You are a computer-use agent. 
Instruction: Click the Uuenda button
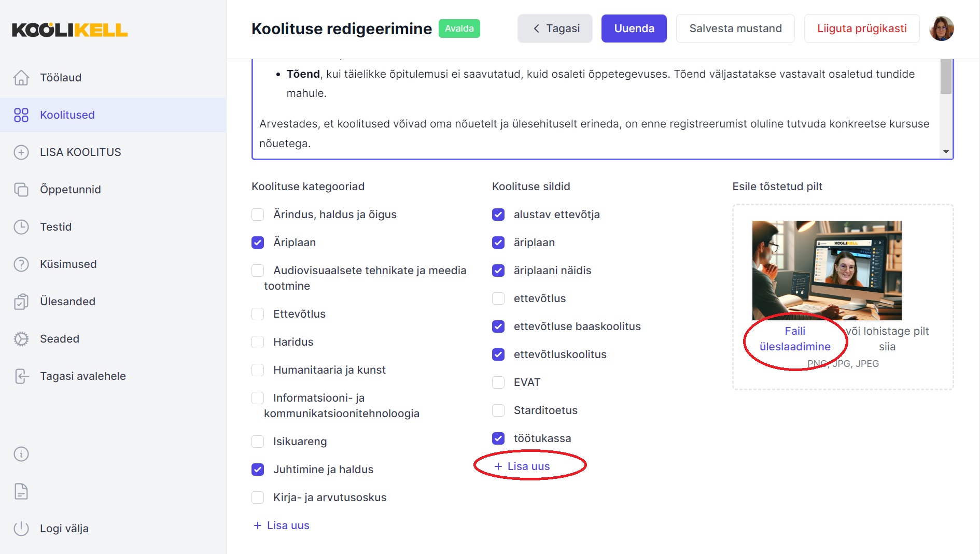(634, 29)
